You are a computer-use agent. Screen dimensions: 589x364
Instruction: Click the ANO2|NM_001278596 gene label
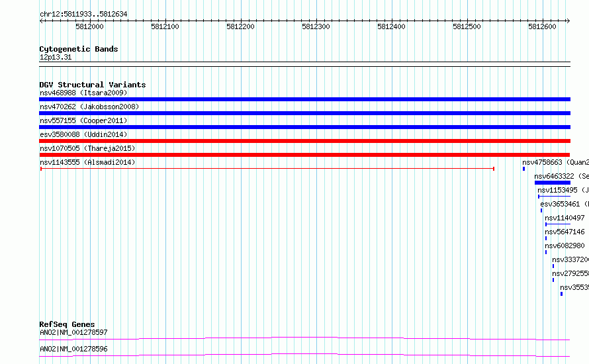73,349
